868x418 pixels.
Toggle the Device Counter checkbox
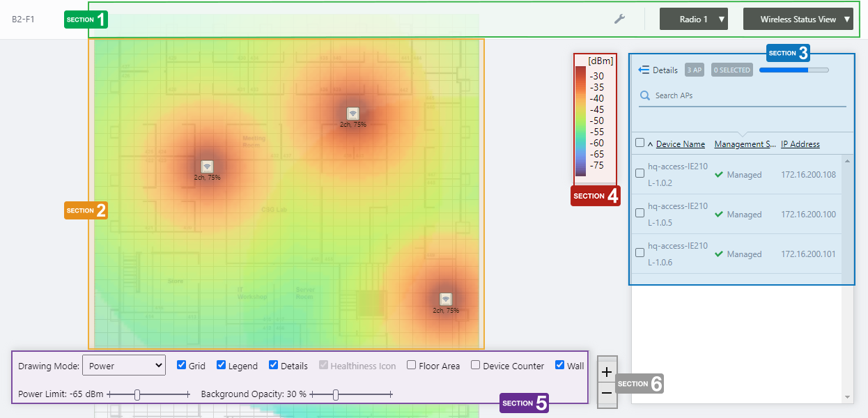[476, 365]
